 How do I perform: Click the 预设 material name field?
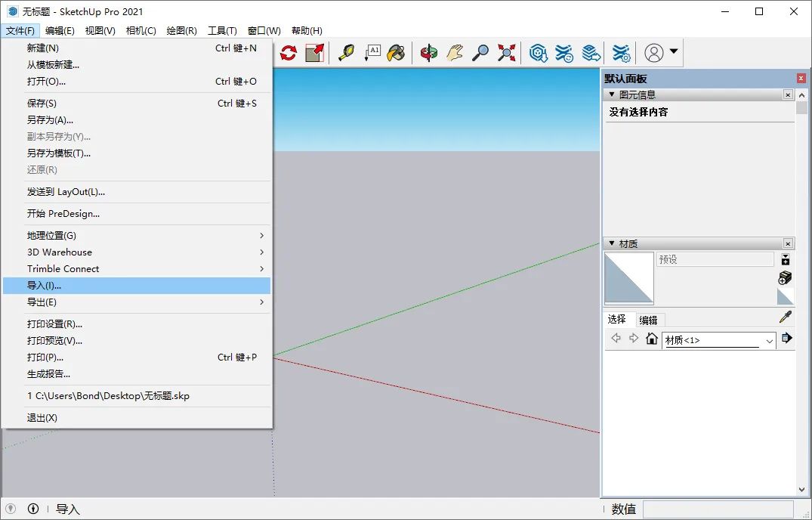click(715, 259)
